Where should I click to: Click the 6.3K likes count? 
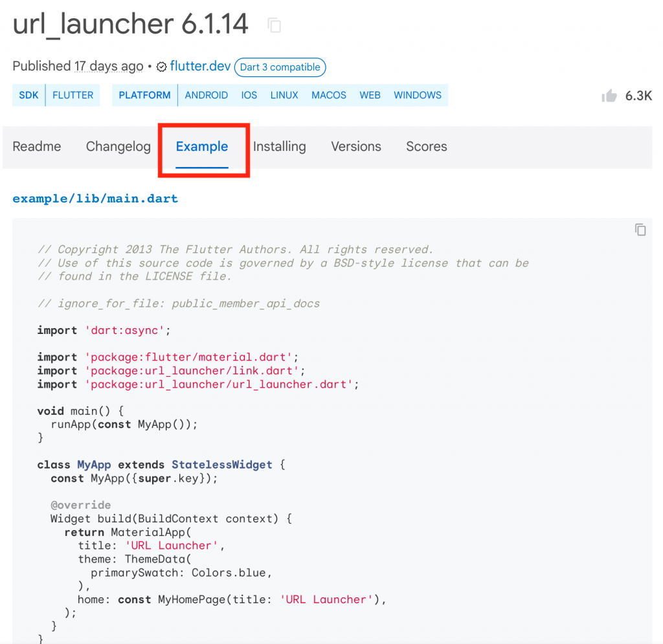[638, 96]
